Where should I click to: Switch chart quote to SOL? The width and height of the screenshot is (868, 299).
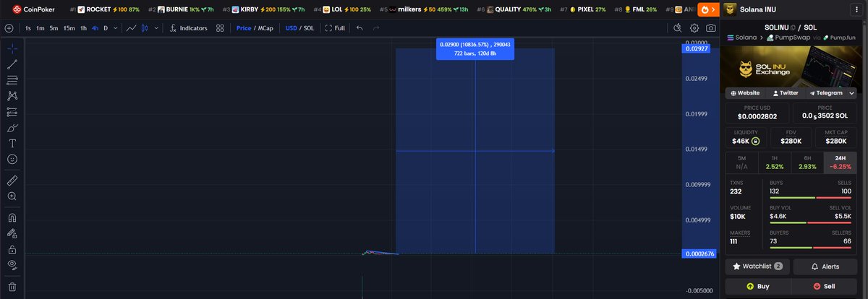[x=309, y=28]
